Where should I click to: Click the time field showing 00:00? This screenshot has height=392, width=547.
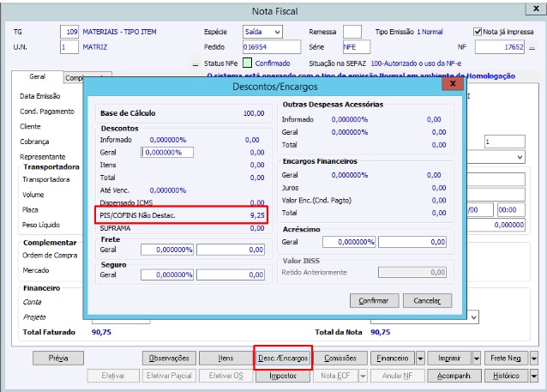[512, 210]
